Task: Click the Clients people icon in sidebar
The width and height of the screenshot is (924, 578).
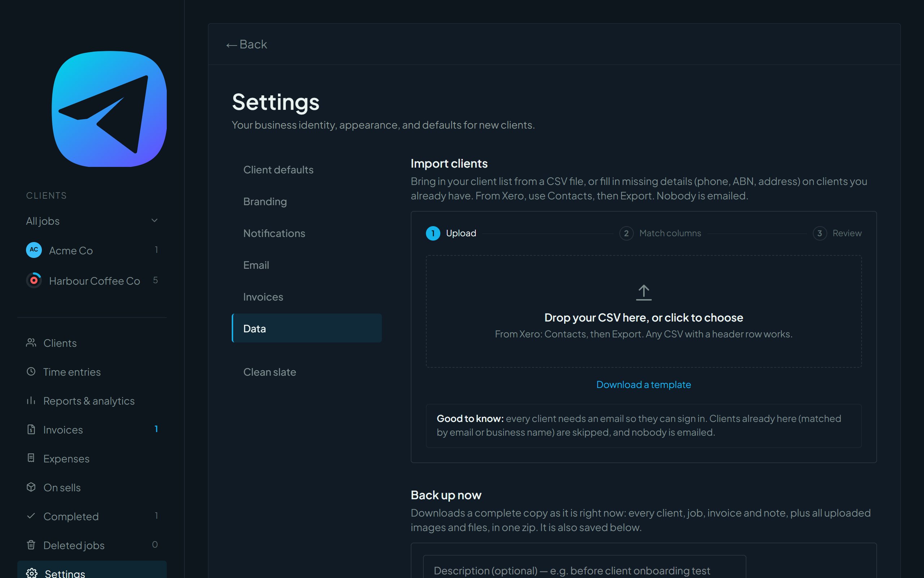Action: point(31,342)
